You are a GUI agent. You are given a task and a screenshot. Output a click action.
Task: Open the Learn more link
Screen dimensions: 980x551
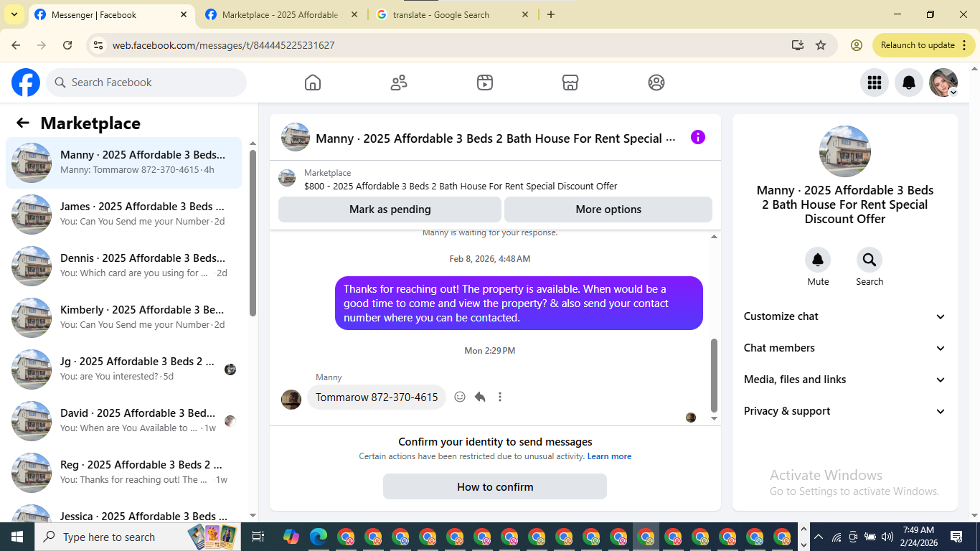coord(609,456)
